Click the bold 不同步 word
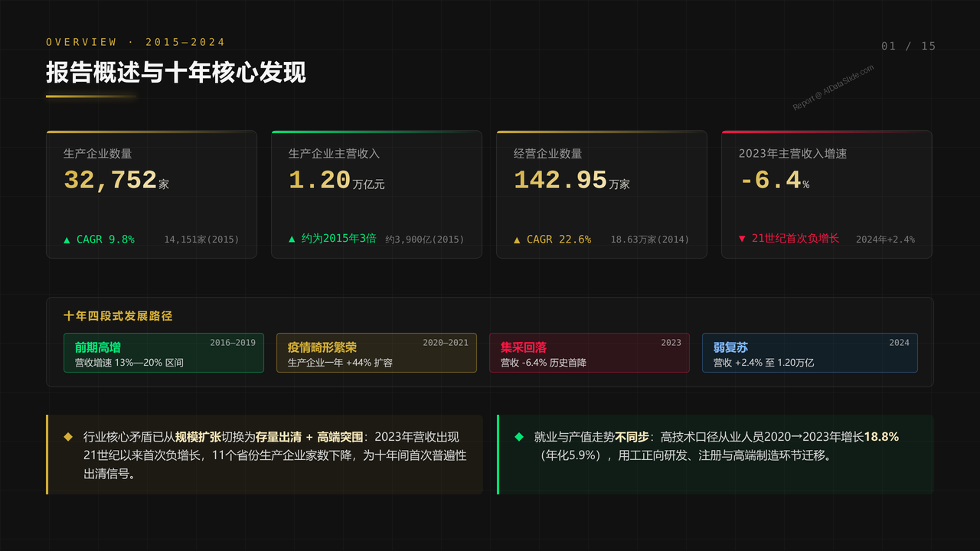The height and width of the screenshot is (551, 980). [632, 437]
